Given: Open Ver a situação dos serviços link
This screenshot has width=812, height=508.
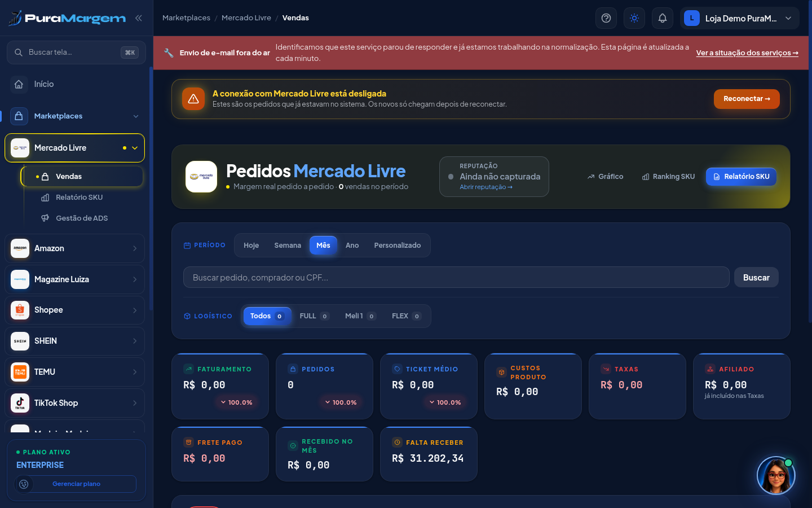Looking at the screenshot, I should [747, 53].
